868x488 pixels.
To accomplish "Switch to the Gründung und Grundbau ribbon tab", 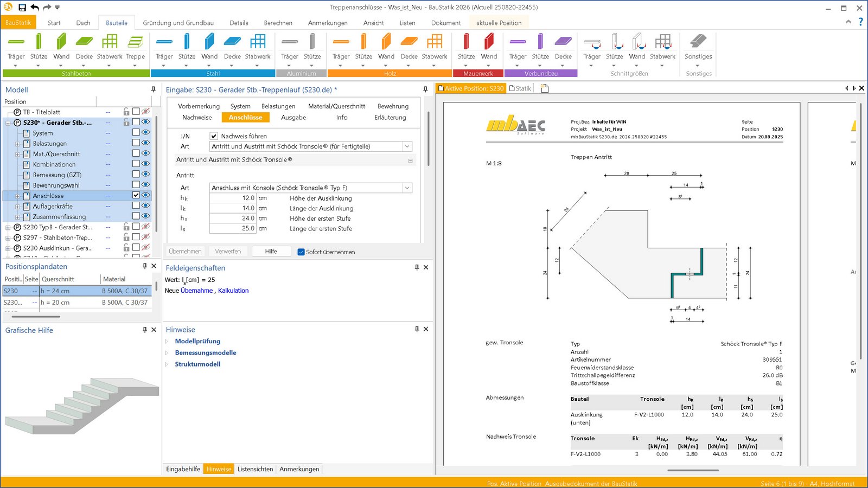I will pyautogui.click(x=178, y=23).
